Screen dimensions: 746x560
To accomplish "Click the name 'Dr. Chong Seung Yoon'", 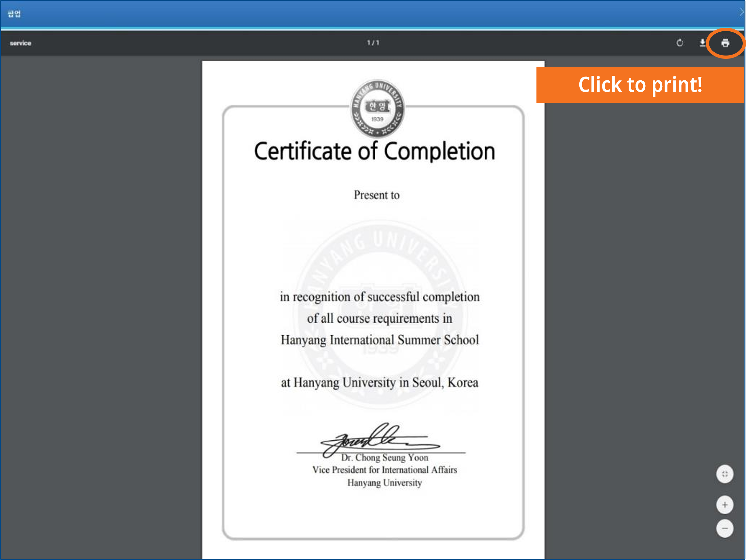I will [384, 457].
